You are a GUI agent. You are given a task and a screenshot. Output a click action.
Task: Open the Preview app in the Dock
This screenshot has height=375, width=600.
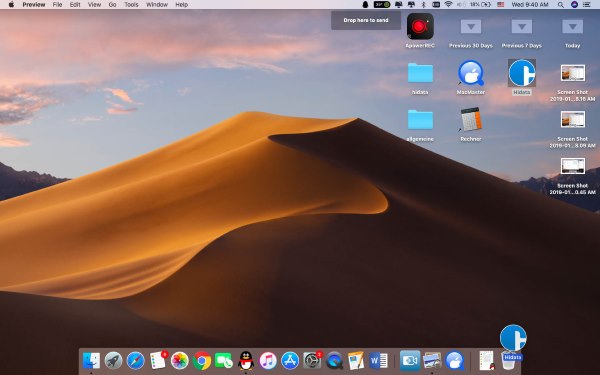(x=432, y=360)
